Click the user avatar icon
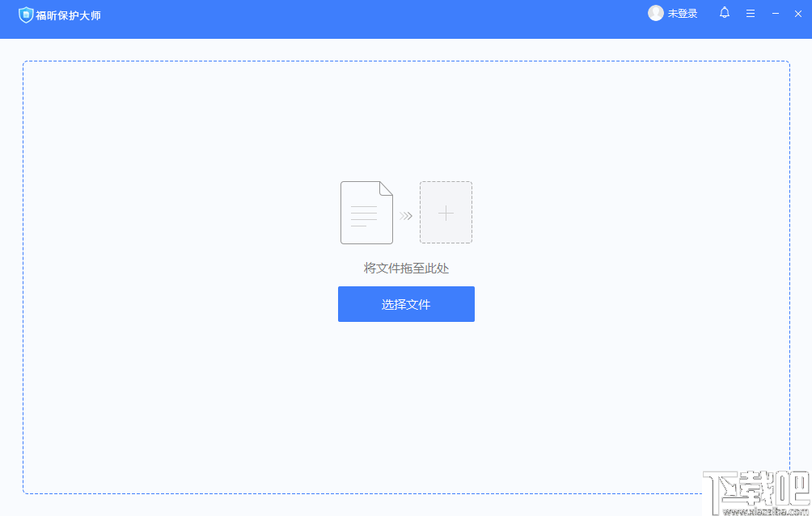 point(655,13)
